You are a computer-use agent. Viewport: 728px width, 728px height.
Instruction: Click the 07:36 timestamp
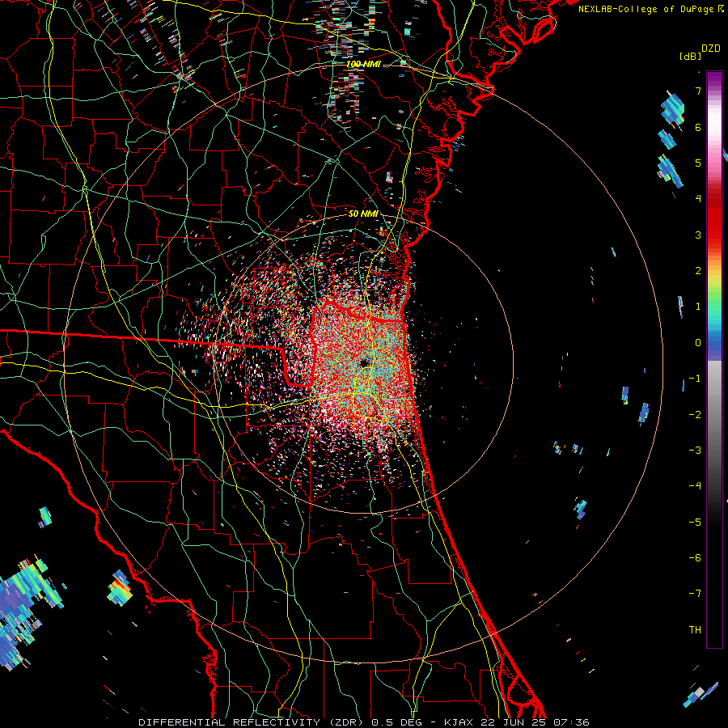pos(571,722)
